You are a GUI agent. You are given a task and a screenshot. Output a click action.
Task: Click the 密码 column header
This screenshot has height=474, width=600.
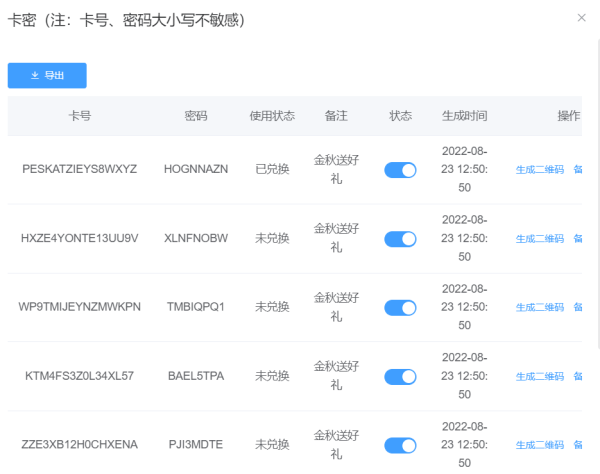pos(196,116)
